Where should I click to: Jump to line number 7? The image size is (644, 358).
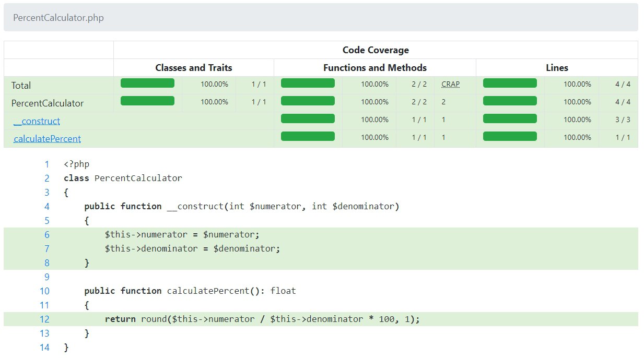coord(47,248)
